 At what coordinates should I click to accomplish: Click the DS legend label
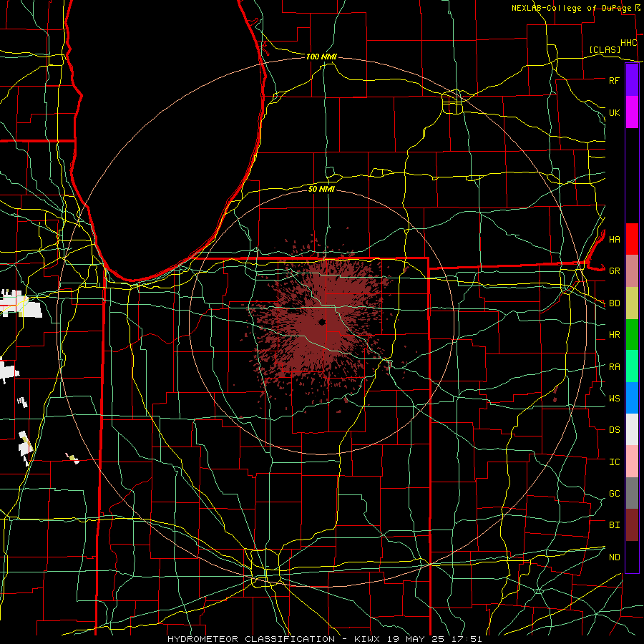pos(615,430)
